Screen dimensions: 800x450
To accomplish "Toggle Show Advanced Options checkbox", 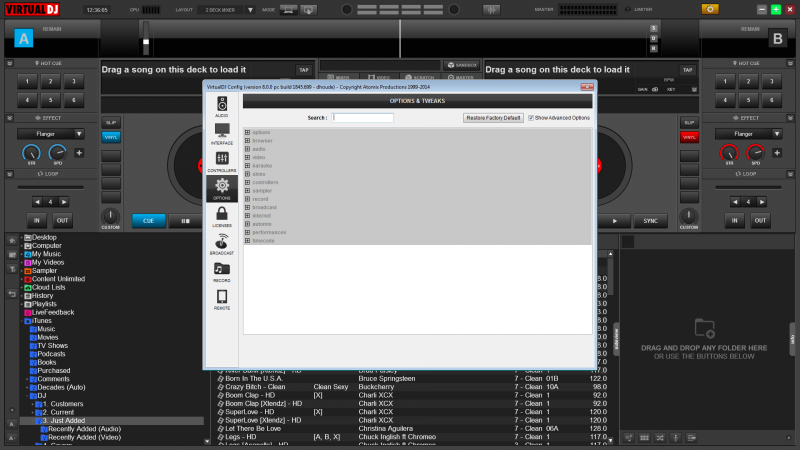I will (531, 118).
